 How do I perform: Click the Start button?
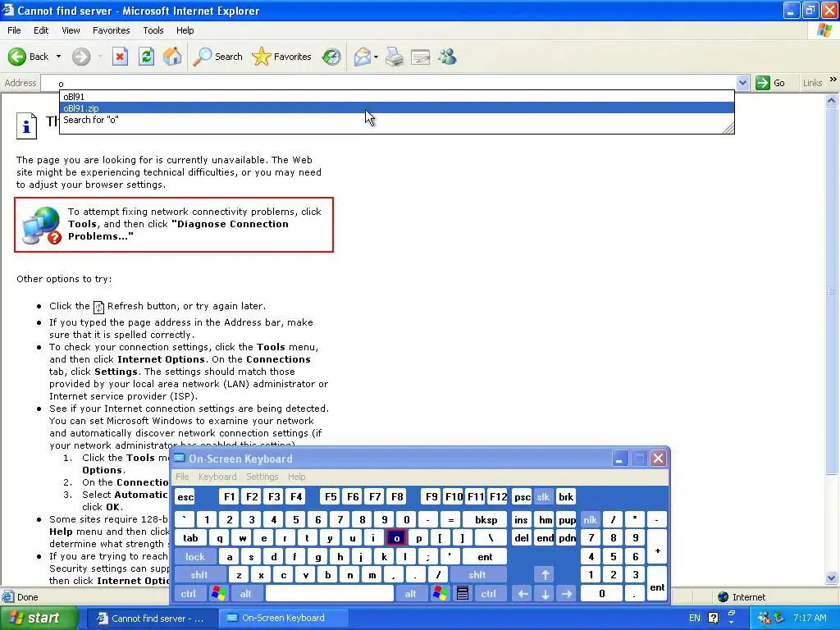(39, 618)
